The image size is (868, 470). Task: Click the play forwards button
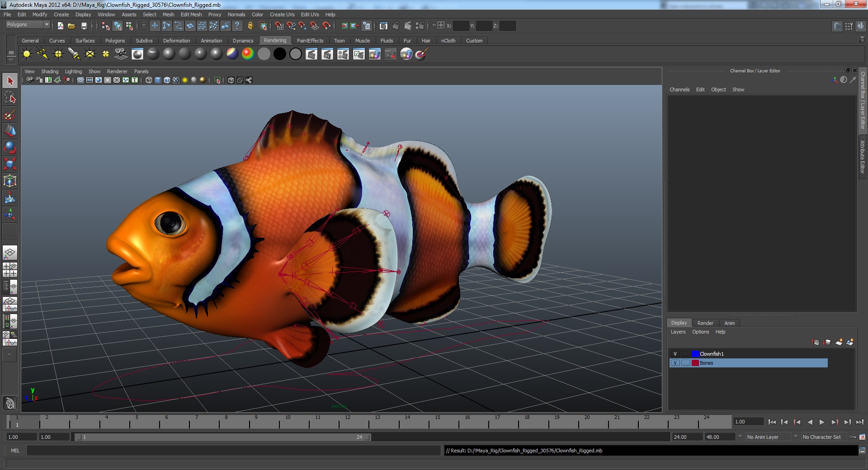[x=822, y=422]
